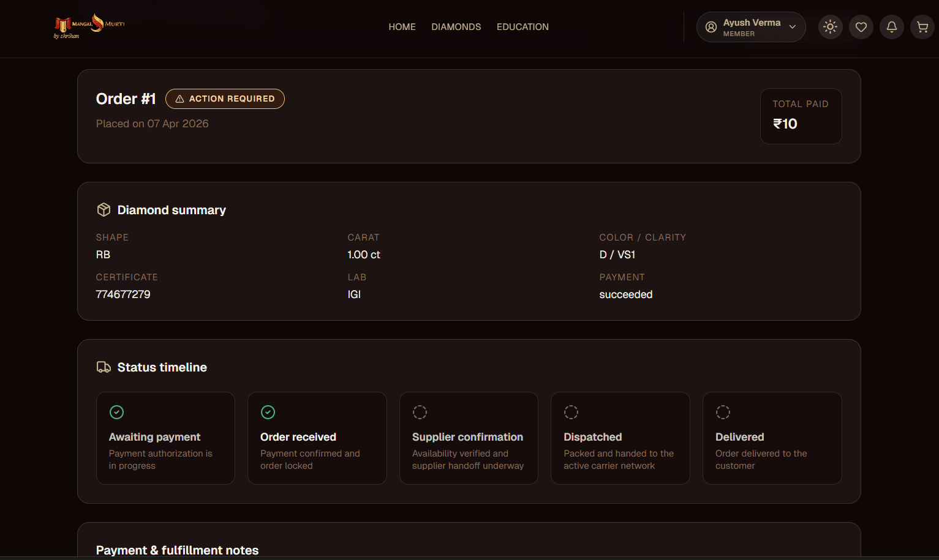Click the TOTAL PAID card
This screenshot has width=939, height=560.
[801, 116]
